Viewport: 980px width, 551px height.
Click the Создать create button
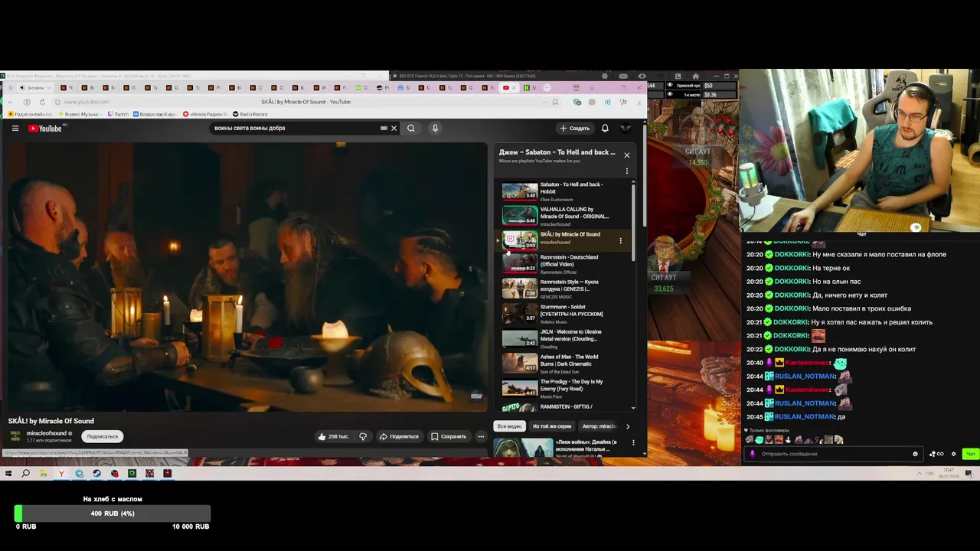click(574, 128)
